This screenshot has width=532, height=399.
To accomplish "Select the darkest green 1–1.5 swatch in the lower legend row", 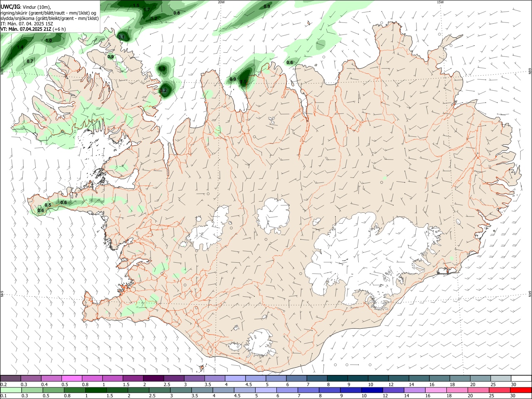I will click(96, 390).
